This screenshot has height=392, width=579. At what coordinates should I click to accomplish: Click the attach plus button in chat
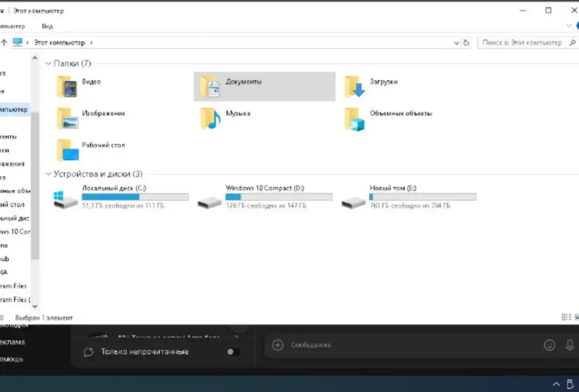click(x=278, y=345)
